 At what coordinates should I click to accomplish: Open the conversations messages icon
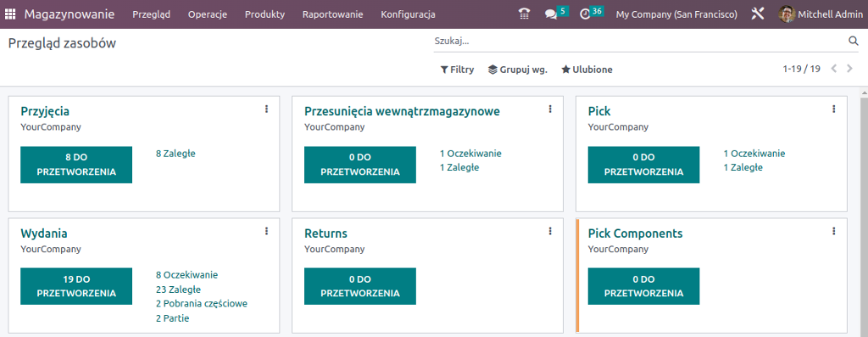pos(551,14)
